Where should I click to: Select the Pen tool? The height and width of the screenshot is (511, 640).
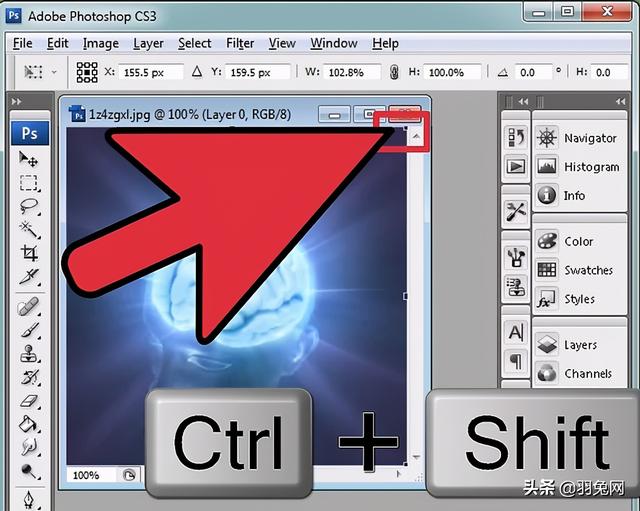pos(29,499)
